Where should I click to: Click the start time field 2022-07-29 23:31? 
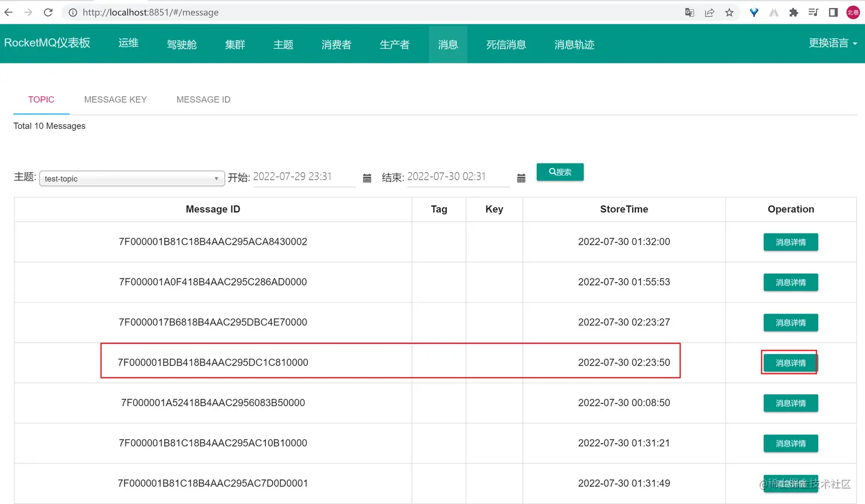pyautogui.click(x=304, y=177)
